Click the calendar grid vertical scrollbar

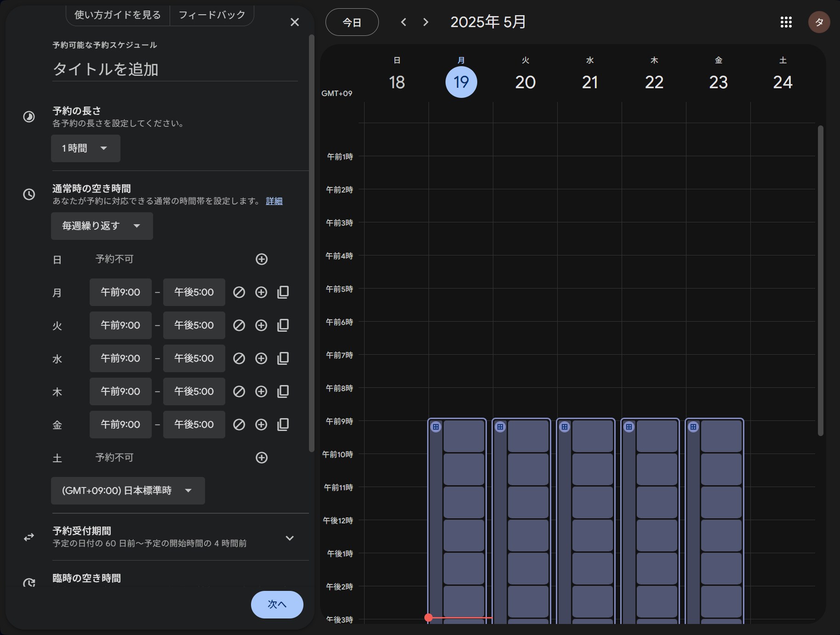coord(821,280)
